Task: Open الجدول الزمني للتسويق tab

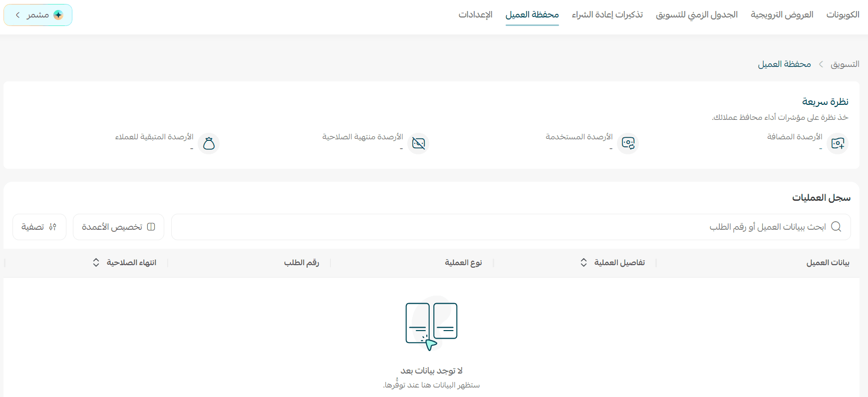Action: tap(696, 14)
